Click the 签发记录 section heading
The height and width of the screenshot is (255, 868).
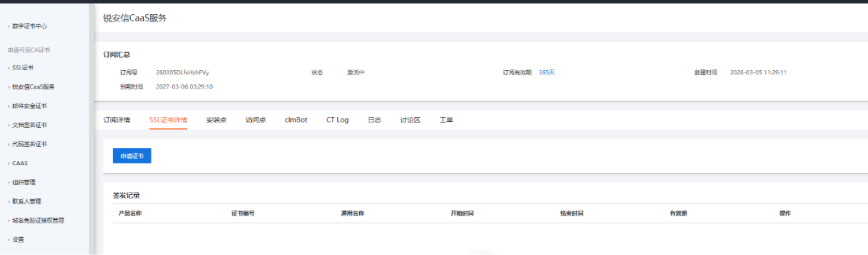tap(126, 196)
